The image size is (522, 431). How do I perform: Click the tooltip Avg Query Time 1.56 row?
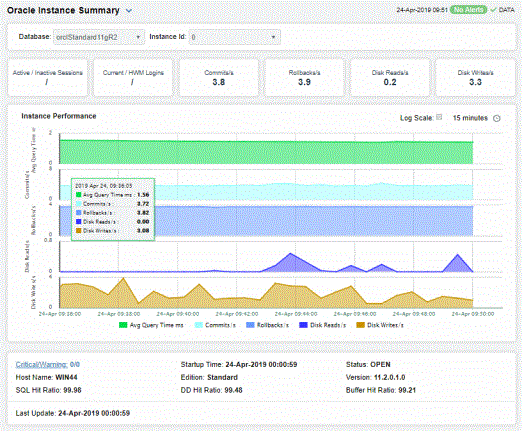click(x=113, y=195)
